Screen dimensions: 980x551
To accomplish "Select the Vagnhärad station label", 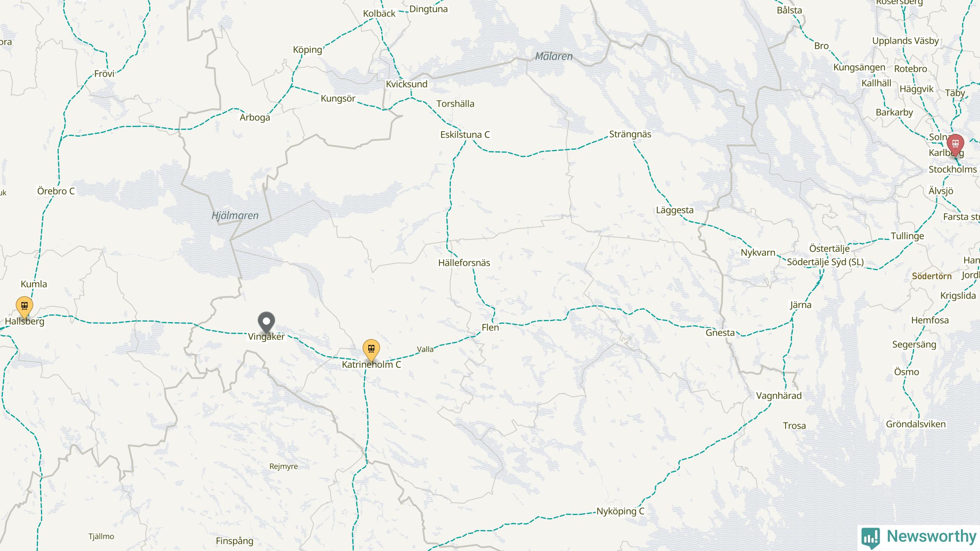I will 779,396.
